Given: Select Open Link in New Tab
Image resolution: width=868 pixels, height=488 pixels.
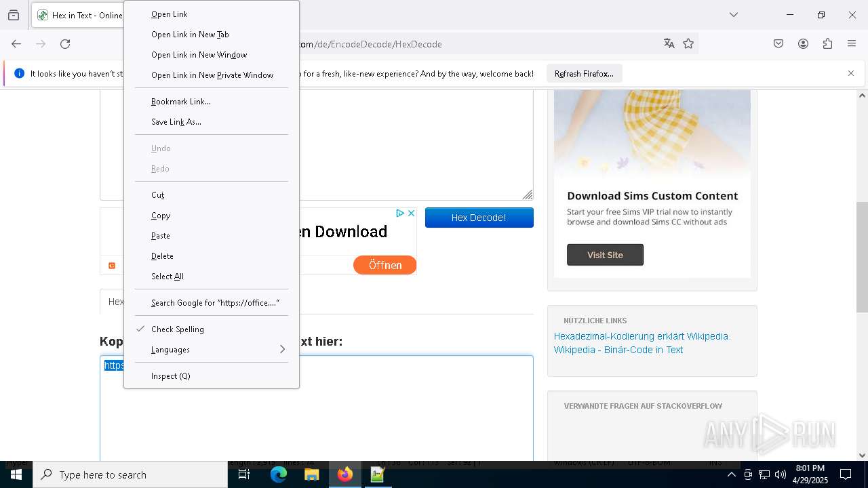Looking at the screenshot, I should point(212,35).
